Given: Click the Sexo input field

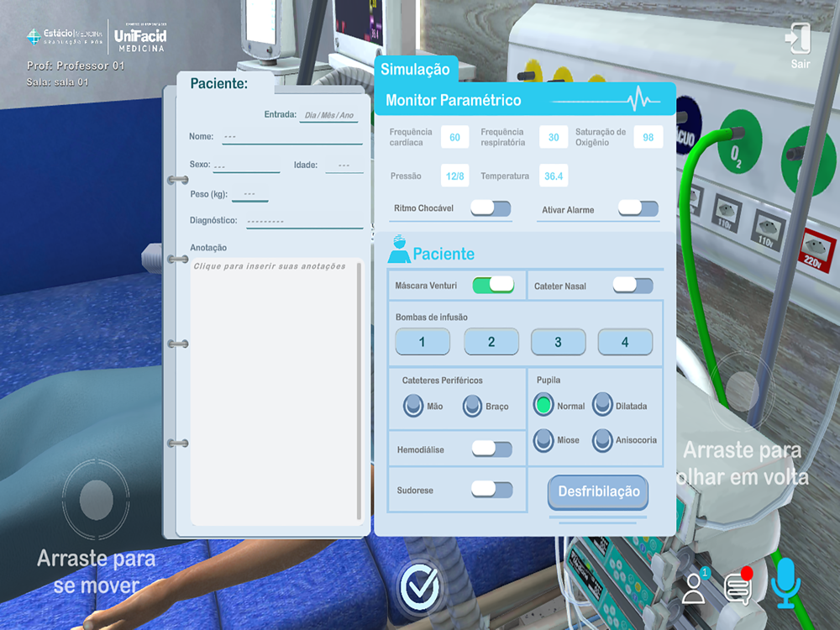Looking at the screenshot, I should [246, 165].
